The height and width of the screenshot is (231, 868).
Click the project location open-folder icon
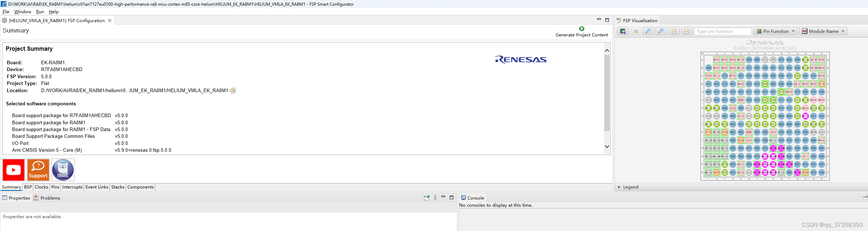tap(233, 90)
